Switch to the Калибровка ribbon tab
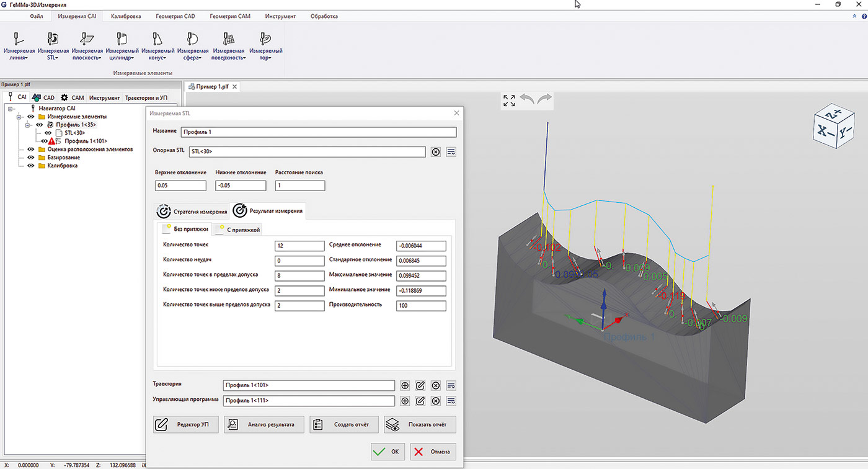 point(126,17)
